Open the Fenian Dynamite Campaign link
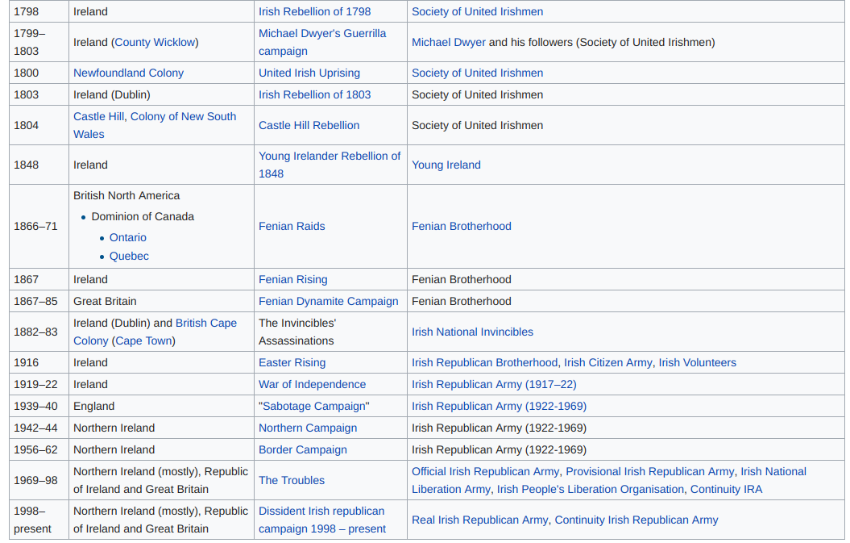This screenshot has width=850, height=543. point(328,301)
